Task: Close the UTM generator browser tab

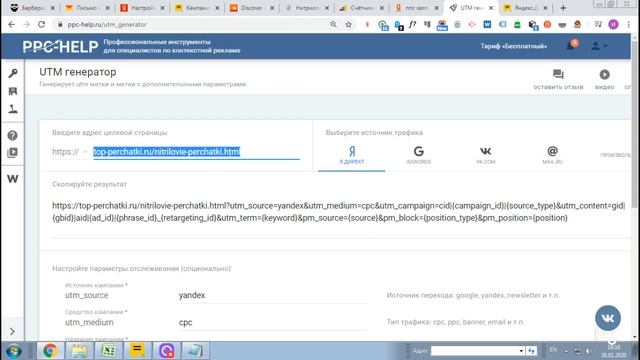Action: (x=491, y=8)
